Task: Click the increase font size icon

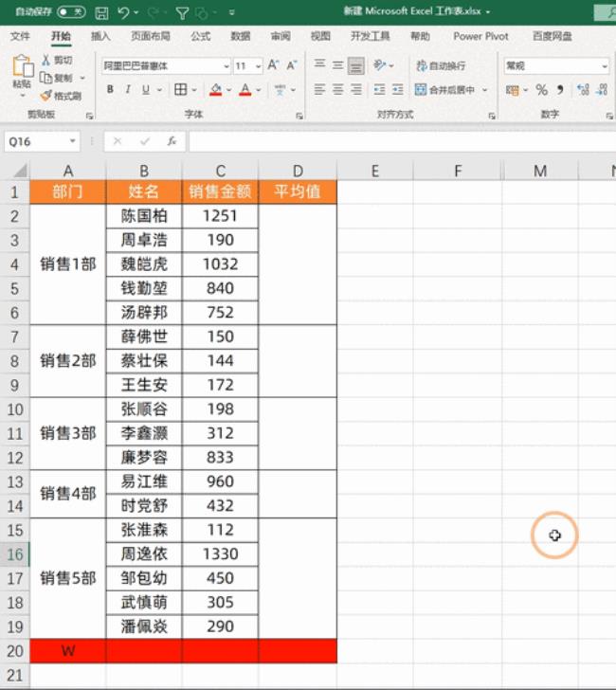Action: point(273,65)
